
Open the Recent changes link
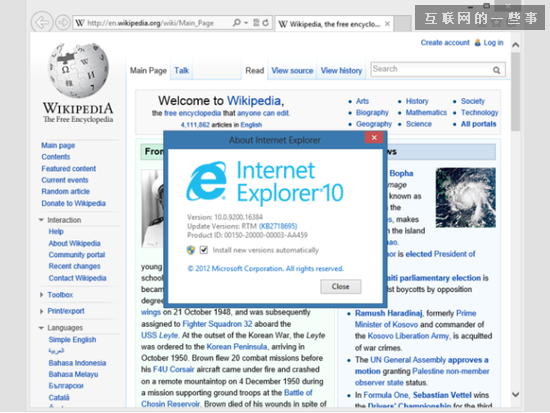[x=74, y=266]
